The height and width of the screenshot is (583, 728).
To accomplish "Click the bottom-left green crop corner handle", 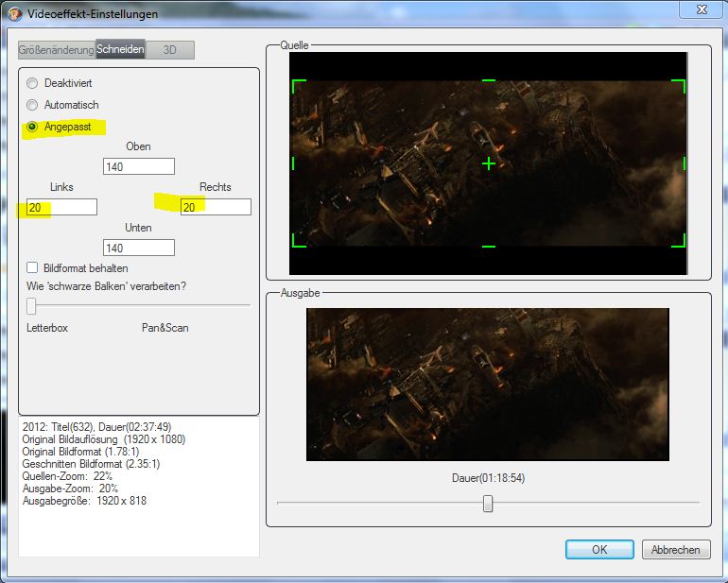I will [x=295, y=243].
